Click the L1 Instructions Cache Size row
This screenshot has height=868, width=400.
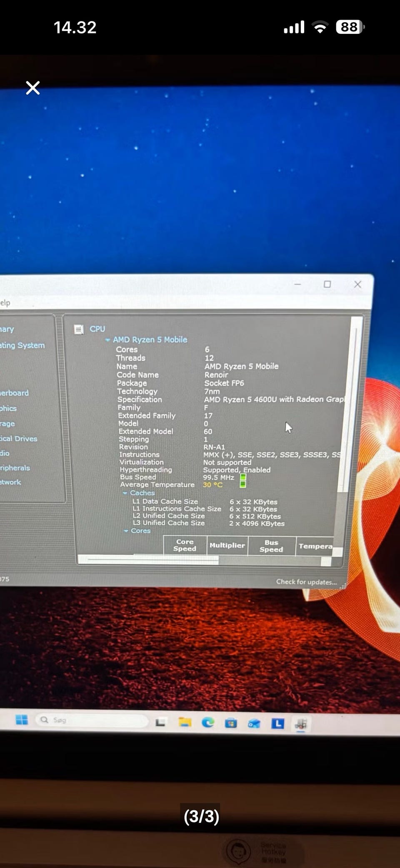point(205,509)
